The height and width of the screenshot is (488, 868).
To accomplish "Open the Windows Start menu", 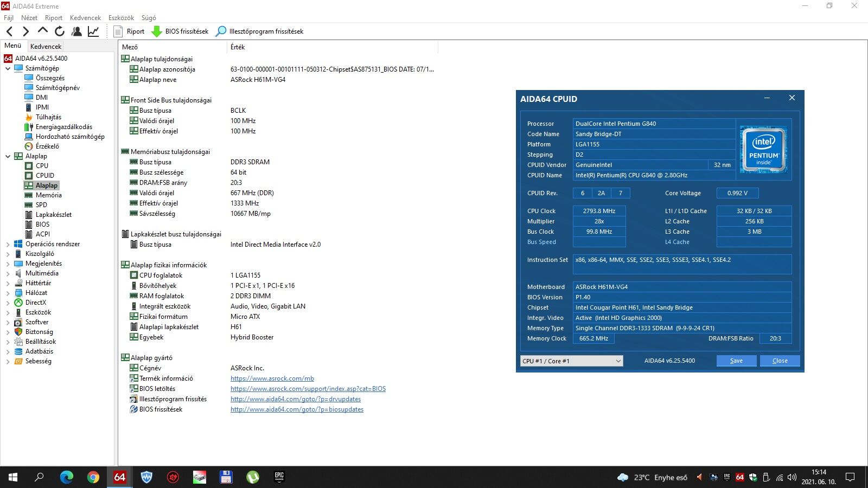I will point(13,477).
